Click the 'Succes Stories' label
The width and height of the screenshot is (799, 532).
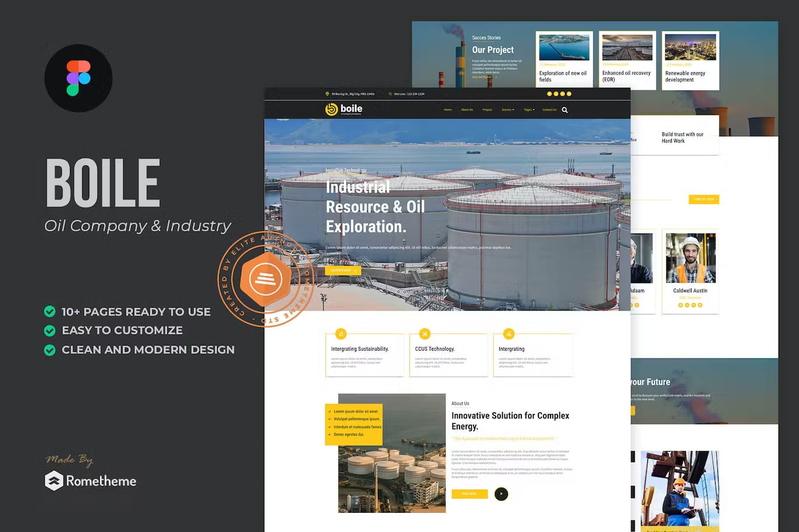(486, 38)
